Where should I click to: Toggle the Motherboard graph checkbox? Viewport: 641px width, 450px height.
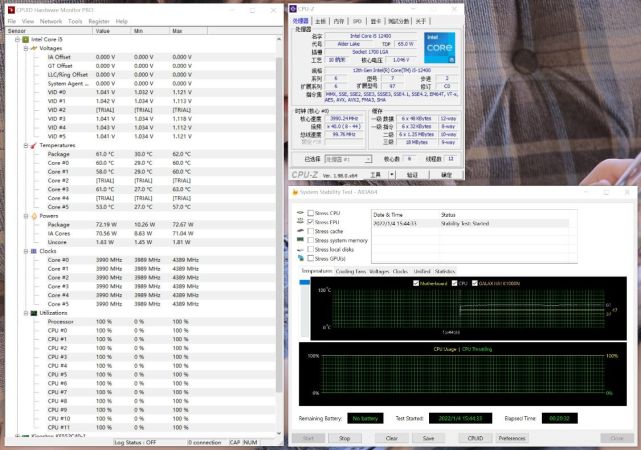click(x=416, y=283)
